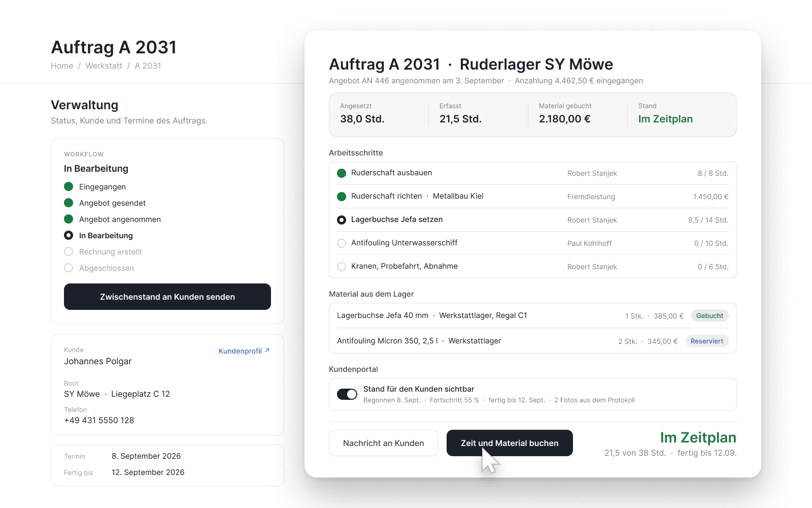Image resolution: width=812 pixels, height=508 pixels.
Task: Click the Zwischenstand an Kunden senden button
Action: (167, 297)
